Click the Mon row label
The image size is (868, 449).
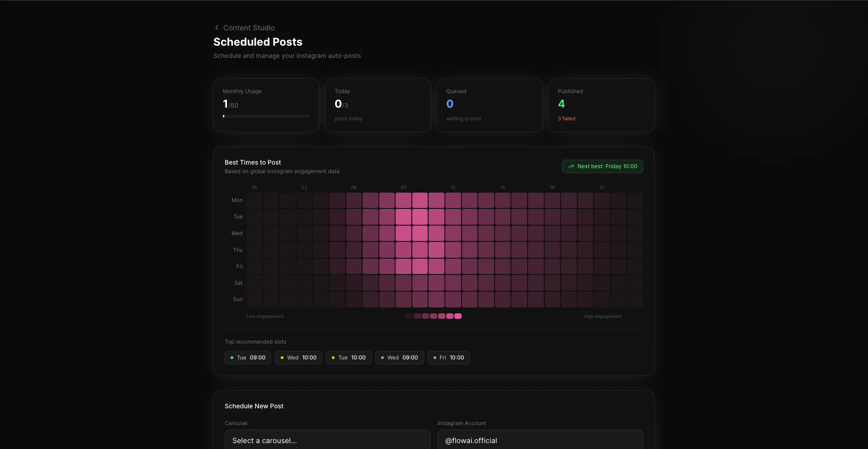237,200
